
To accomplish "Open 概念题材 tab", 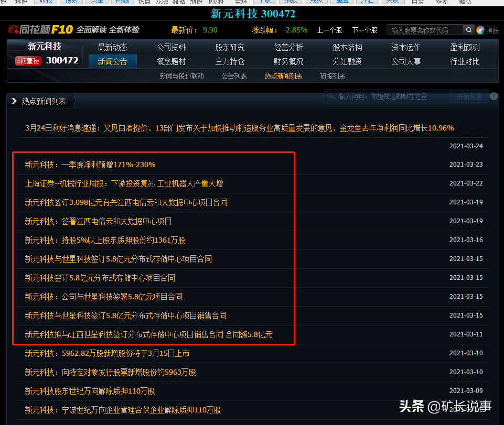I will 171,61.
